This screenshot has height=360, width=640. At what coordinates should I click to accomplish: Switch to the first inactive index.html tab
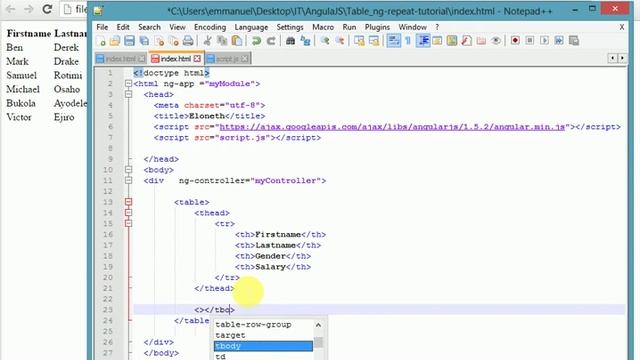(120, 59)
